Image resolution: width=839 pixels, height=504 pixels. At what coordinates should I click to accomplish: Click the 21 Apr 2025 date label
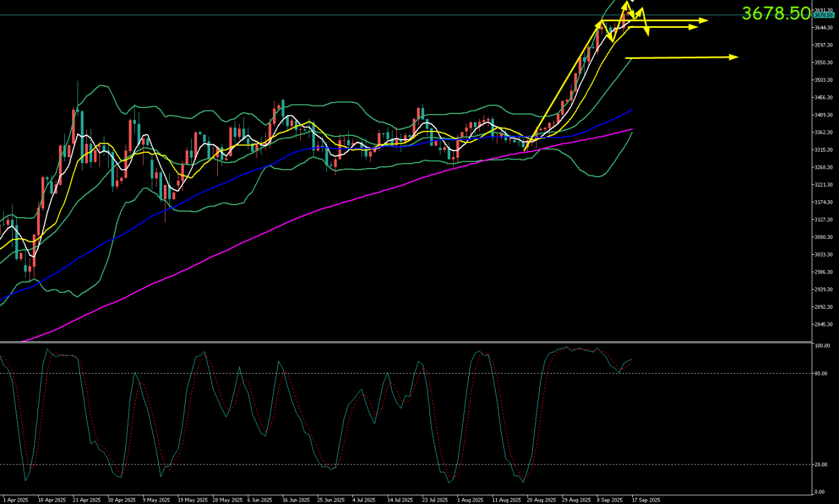point(87,500)
